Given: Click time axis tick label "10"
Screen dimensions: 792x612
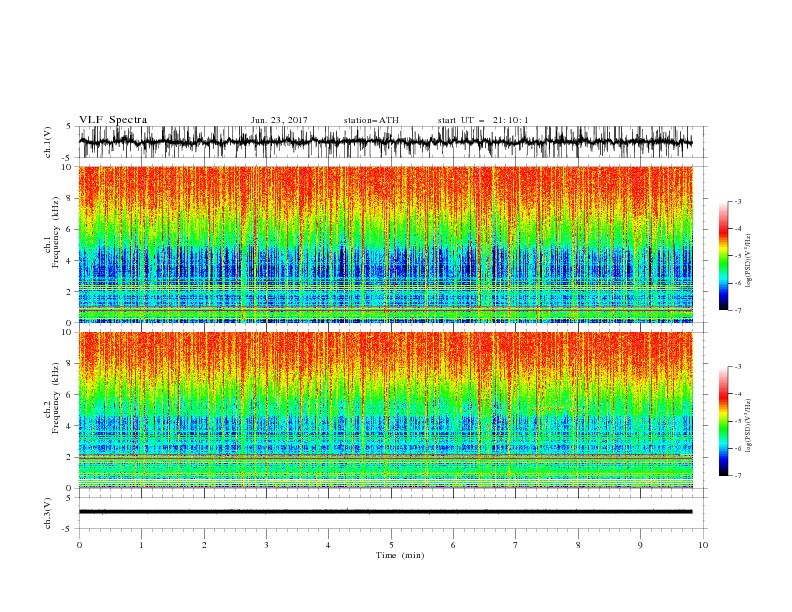Looking at the screenshot, I should 703,545.
